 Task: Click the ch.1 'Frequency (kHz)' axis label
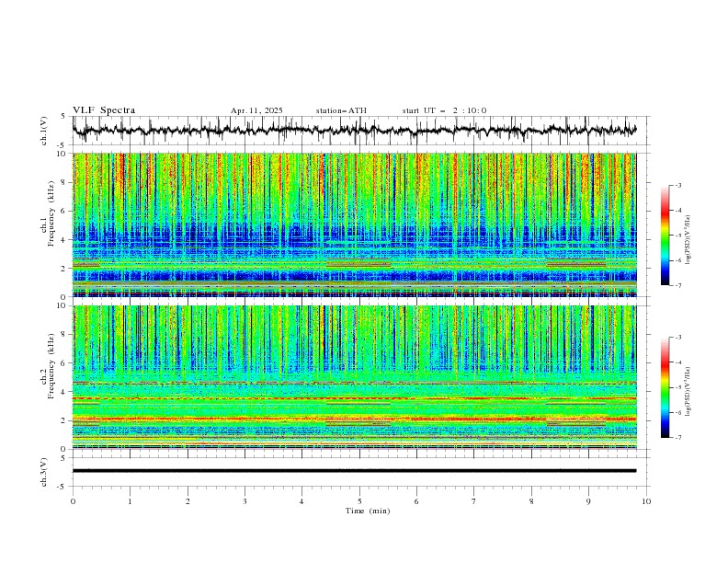pos(51,213)
